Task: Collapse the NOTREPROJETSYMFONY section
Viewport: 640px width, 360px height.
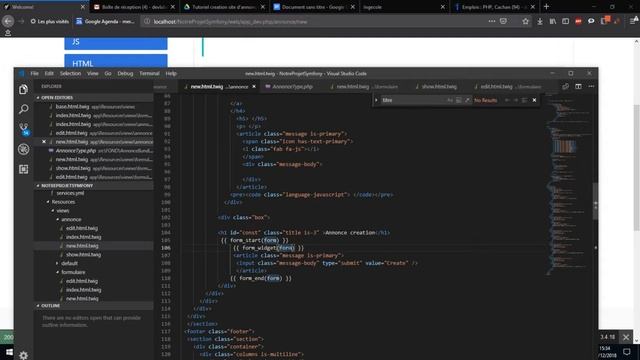Action: [93, 185]
